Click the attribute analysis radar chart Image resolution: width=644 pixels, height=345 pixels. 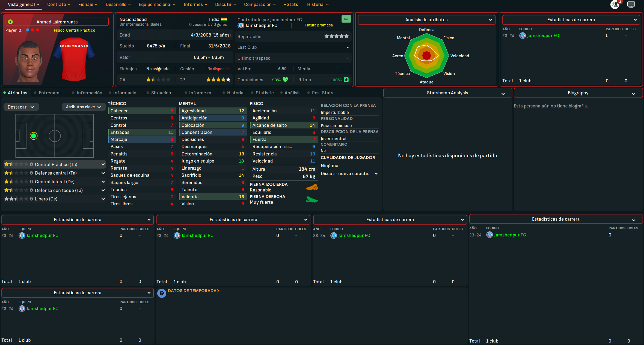pos(426,55)
